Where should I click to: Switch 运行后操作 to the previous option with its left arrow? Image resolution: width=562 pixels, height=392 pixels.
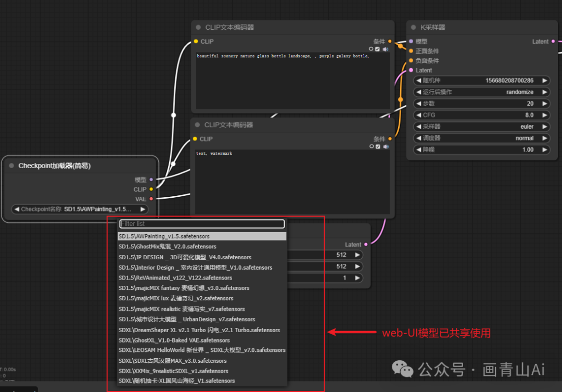click(x=418, y=92)
